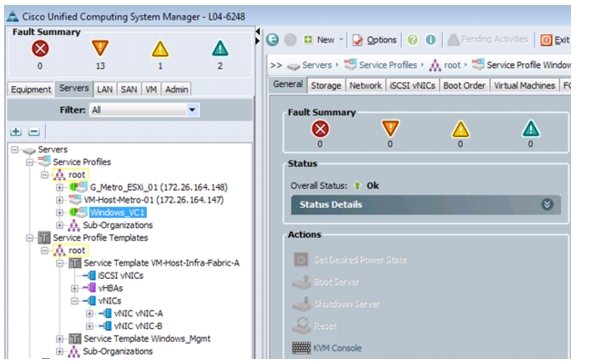Click the green Back navigation arrow
Screen dimensions: 590x362
pos(272,40)
